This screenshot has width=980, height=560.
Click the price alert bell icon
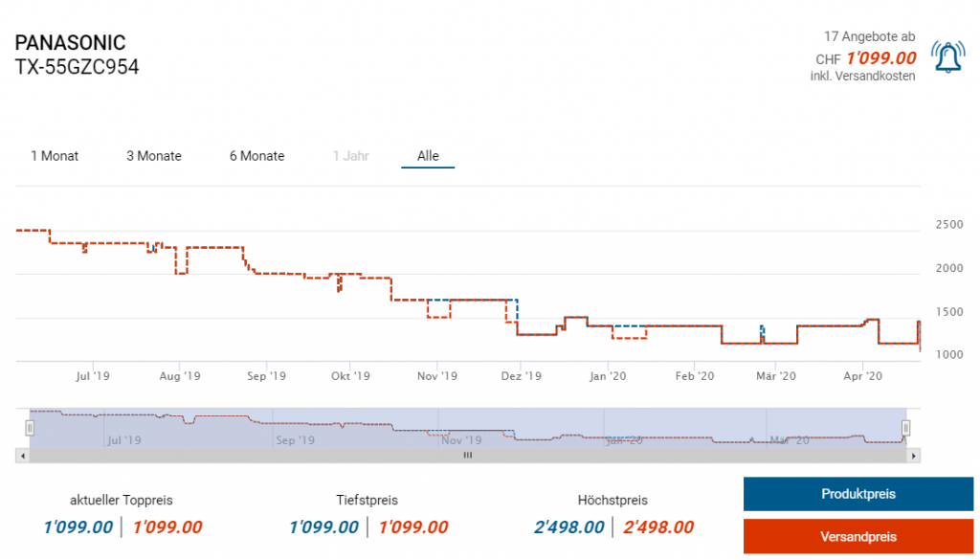[x=947, y=57]
